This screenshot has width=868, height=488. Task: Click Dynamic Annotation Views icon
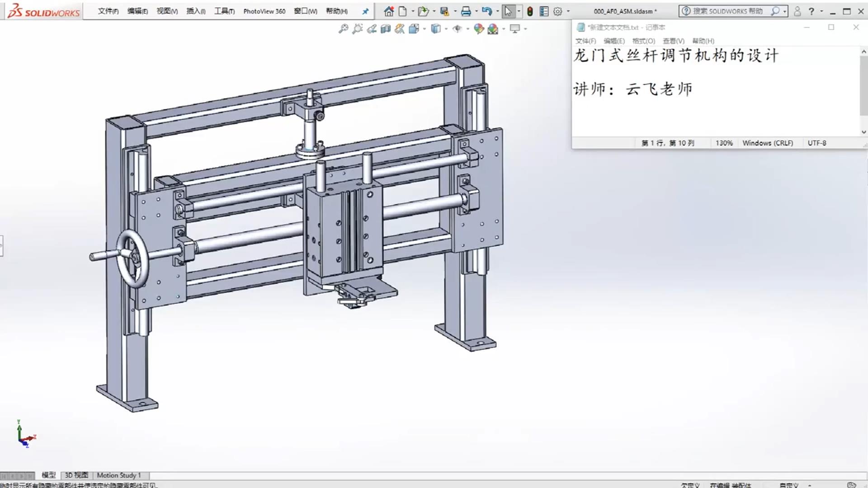(x=400, y=29)
